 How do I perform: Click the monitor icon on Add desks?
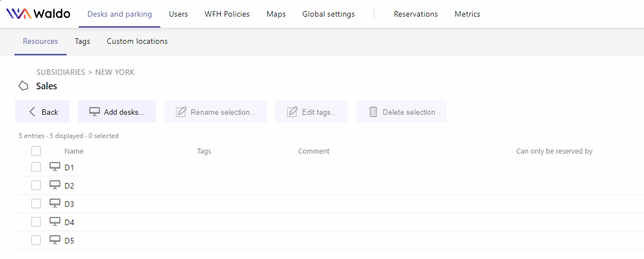pos(94,111)
